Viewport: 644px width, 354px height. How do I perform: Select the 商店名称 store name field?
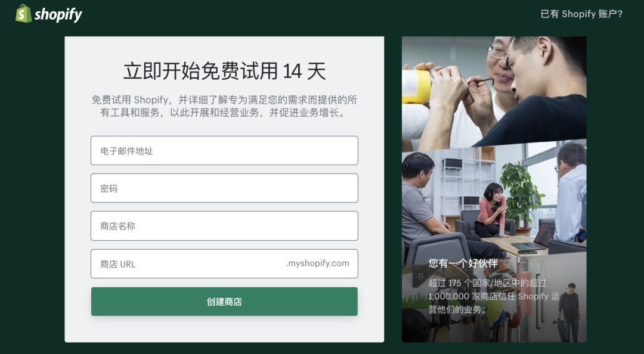click(224, 226)
